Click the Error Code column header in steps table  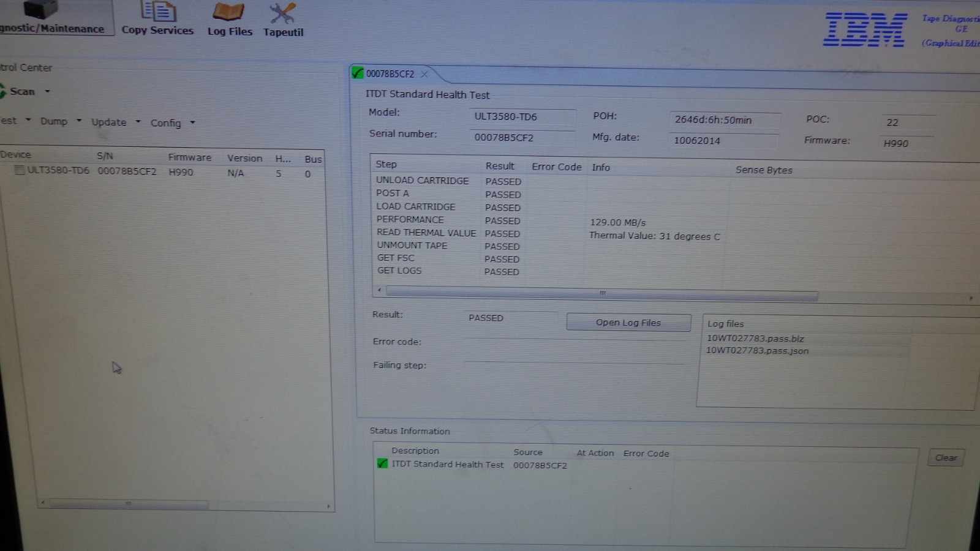tap(556, 167)
